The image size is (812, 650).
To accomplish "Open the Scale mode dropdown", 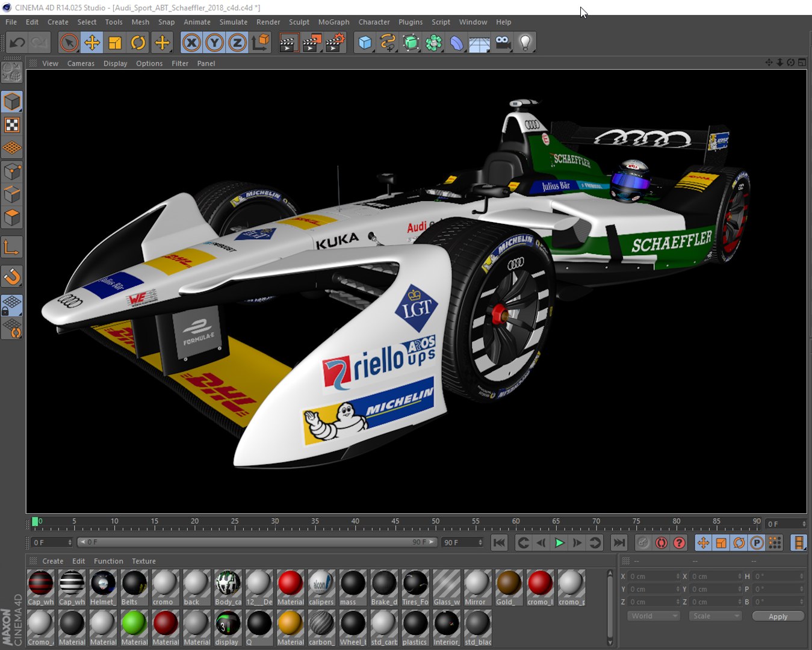I will click(715, 616).
